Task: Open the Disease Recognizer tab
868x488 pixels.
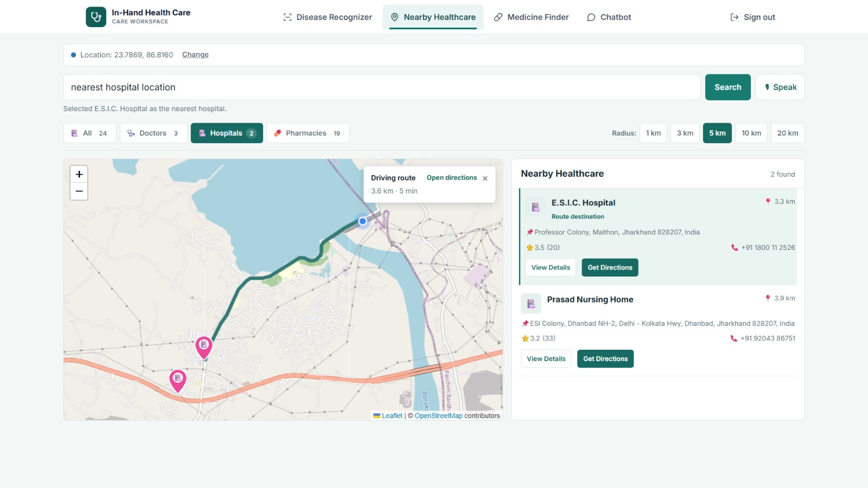Action: (328, 17)
